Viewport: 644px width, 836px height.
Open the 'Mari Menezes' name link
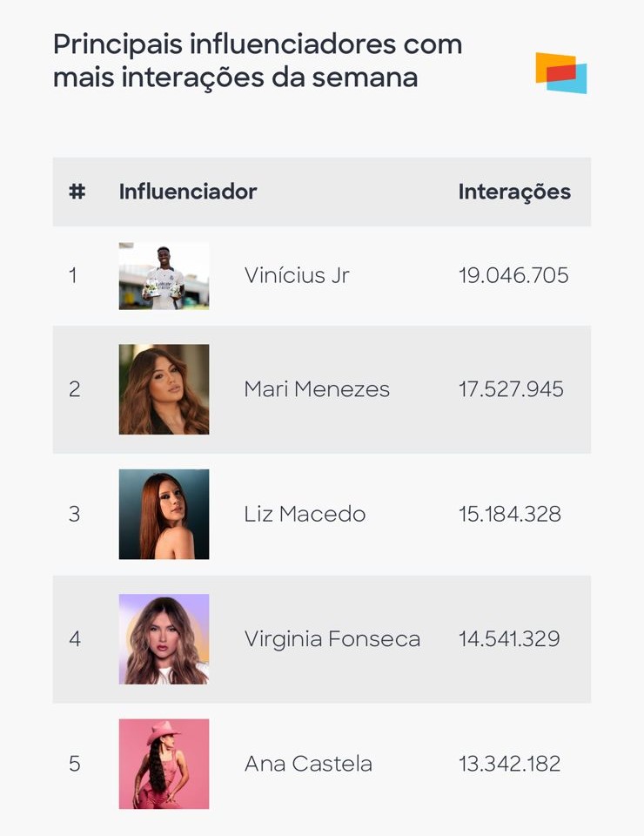(x=317, y=389)
